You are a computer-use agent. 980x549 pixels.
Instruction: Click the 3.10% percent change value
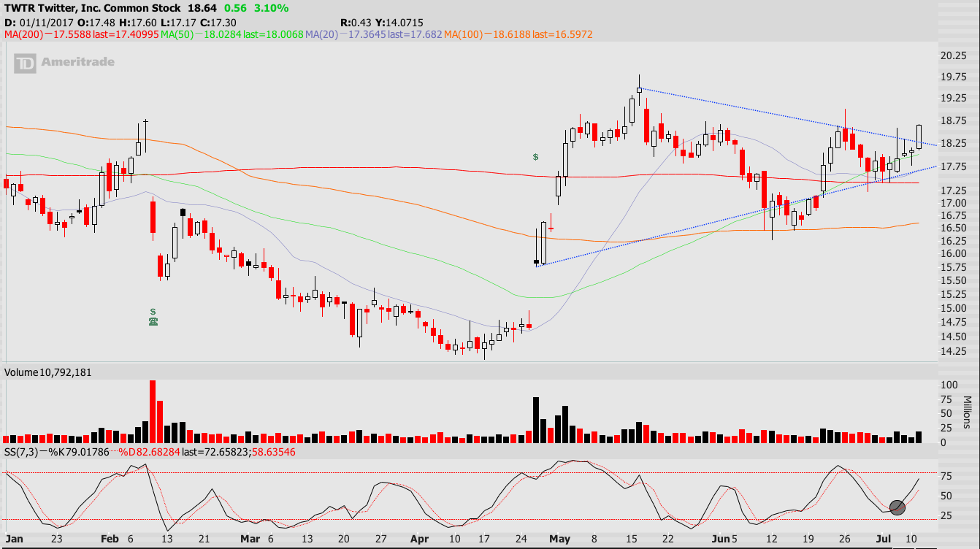point(270,8)
